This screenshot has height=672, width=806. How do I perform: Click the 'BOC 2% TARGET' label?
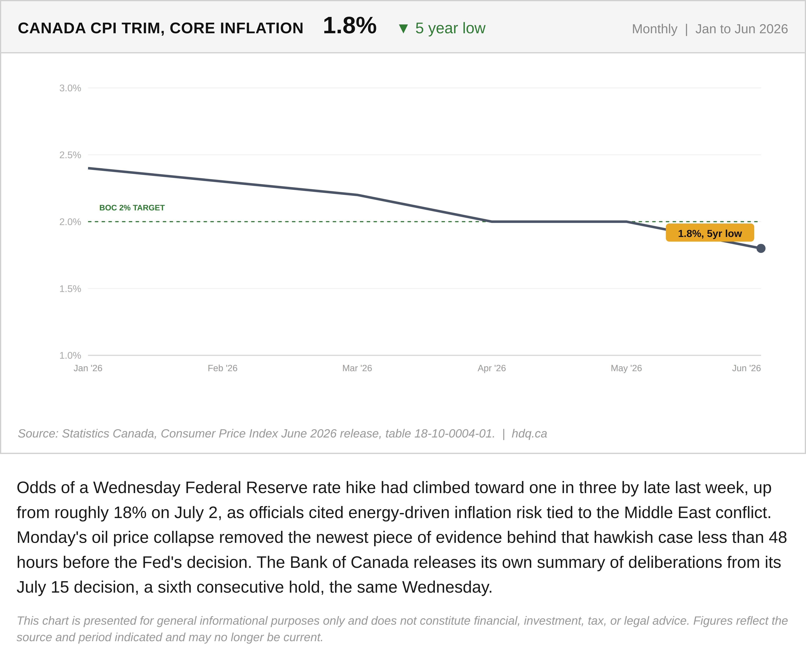[x=132, y=208]
